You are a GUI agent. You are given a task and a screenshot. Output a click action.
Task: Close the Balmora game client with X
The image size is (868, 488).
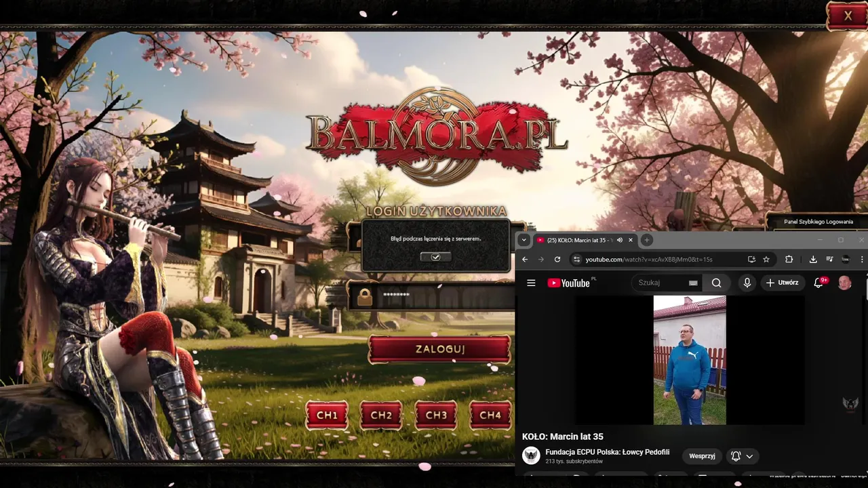(847, 16)
